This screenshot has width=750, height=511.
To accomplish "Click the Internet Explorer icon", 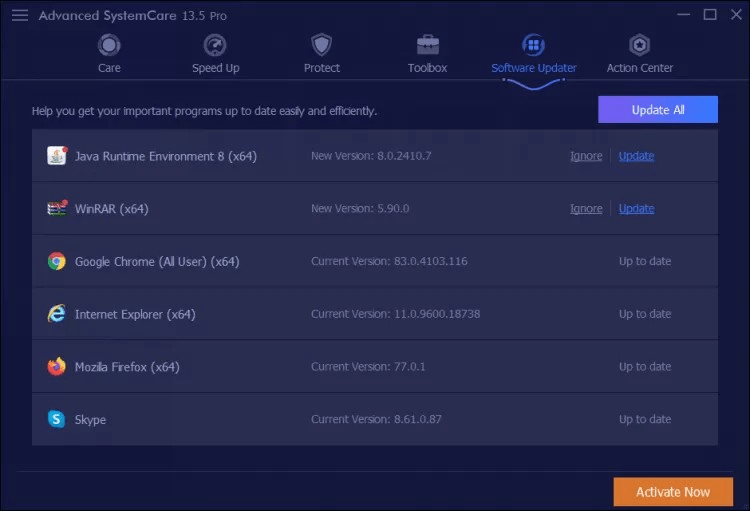I will click(x=57, y=314).
